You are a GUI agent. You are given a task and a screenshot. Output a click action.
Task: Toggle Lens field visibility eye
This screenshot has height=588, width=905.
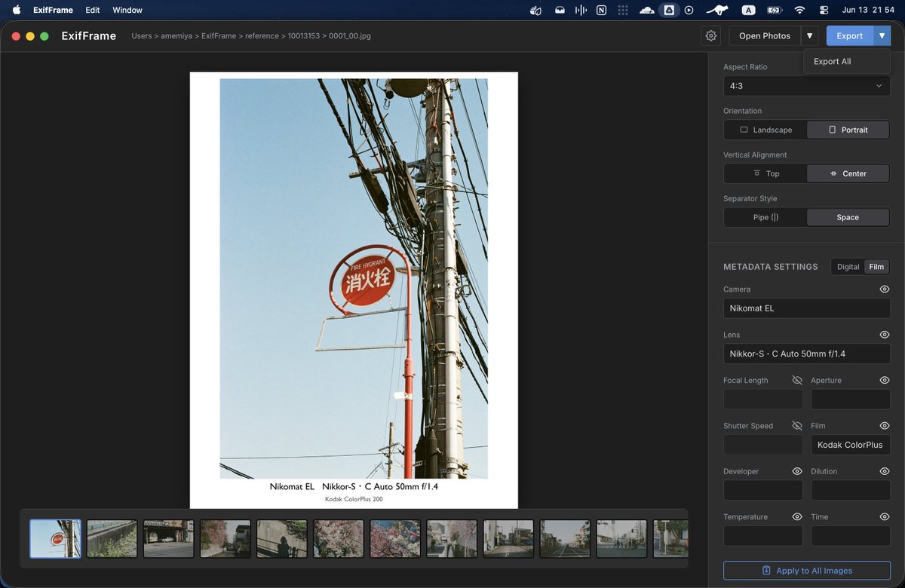[x=885, y=335]
